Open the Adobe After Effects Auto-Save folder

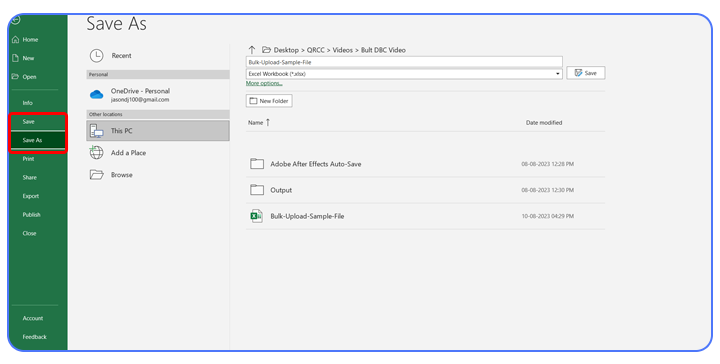click(425, 164)
